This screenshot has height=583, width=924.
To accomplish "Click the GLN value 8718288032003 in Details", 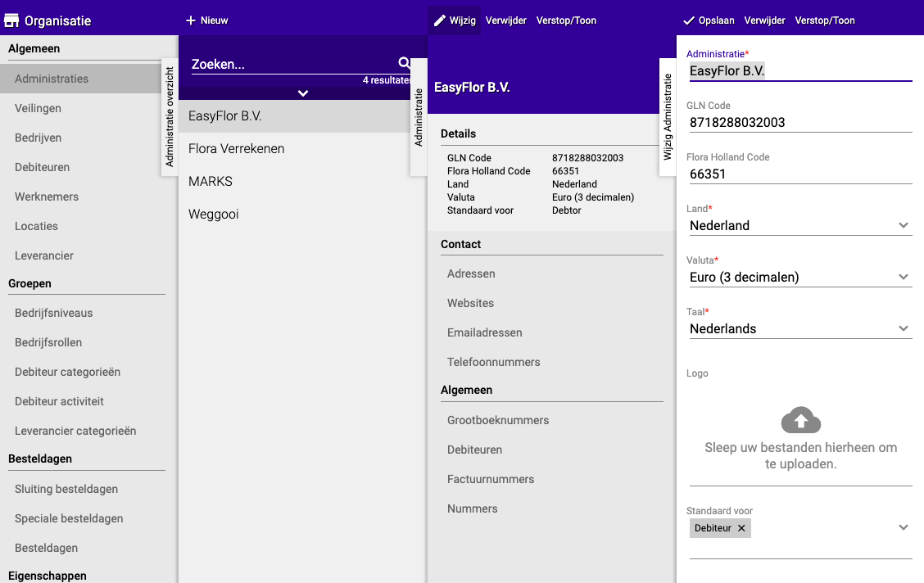I will click(587, 158).
